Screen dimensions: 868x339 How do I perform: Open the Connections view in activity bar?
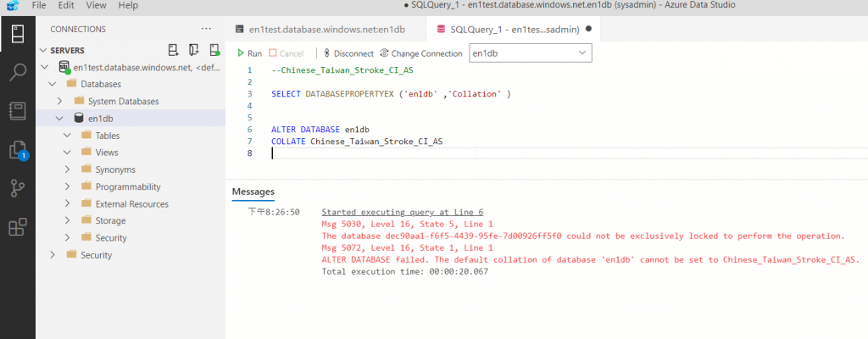pyautogui.click(x=18, y=34)
